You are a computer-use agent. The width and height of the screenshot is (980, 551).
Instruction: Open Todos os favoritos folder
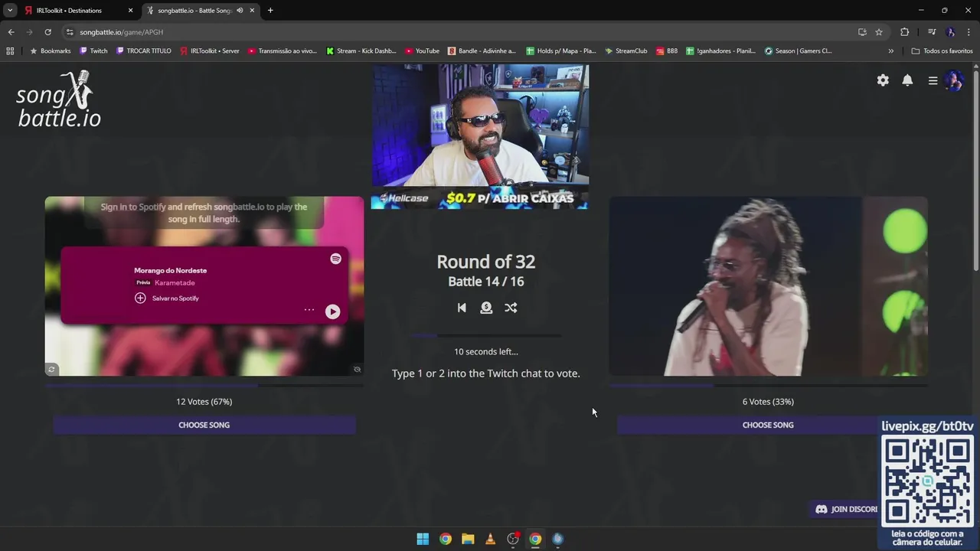pyautogui.click(x=942, y=51)
